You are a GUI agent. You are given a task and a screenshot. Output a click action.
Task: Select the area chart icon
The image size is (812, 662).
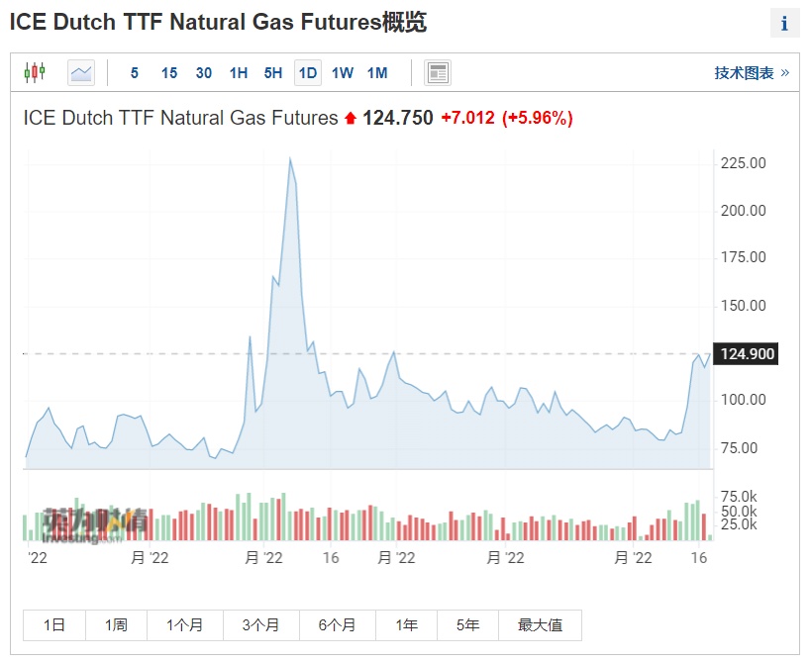click(x=81, y=72)
